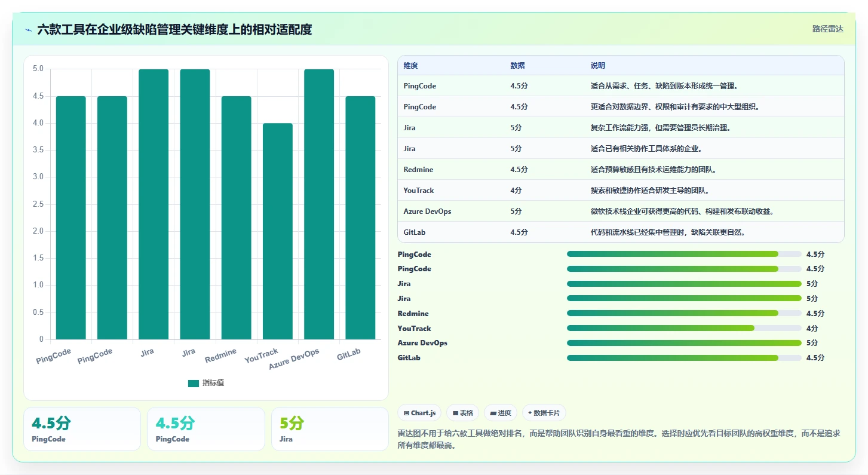Click the GitLab label on the chart x-axis

point(349,354)
